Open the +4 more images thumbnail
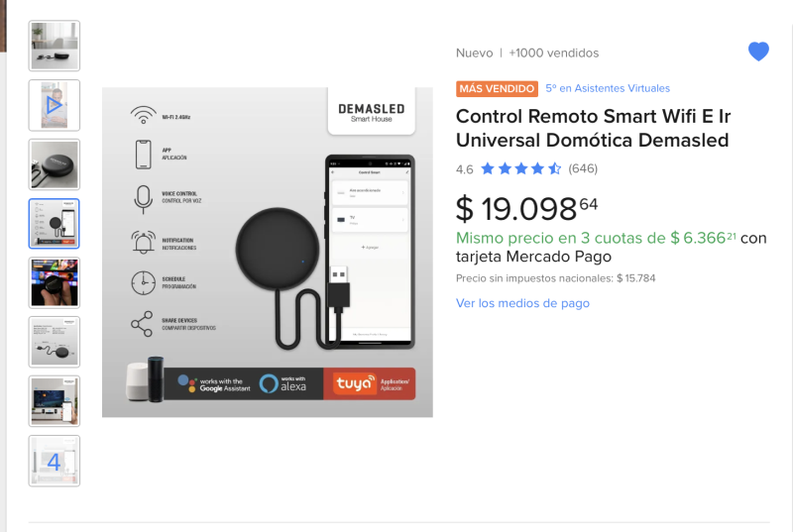 tap(55, 461)
